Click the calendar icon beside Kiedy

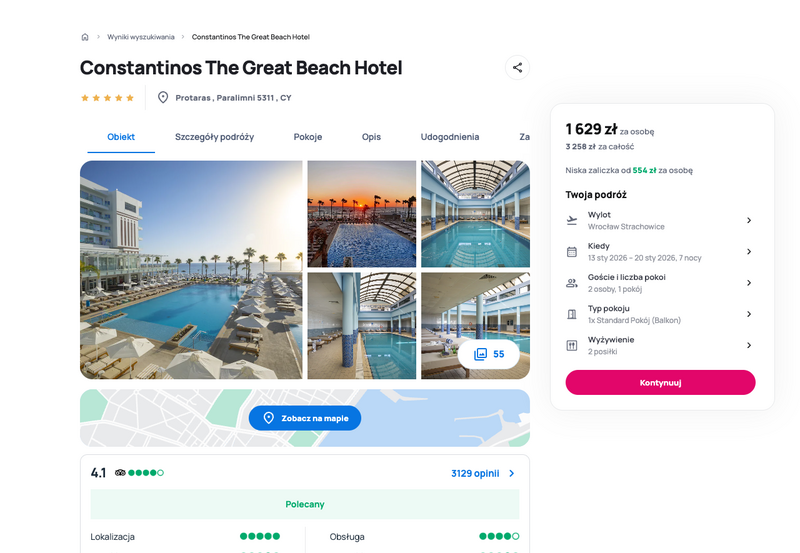[x=572, y=252]
